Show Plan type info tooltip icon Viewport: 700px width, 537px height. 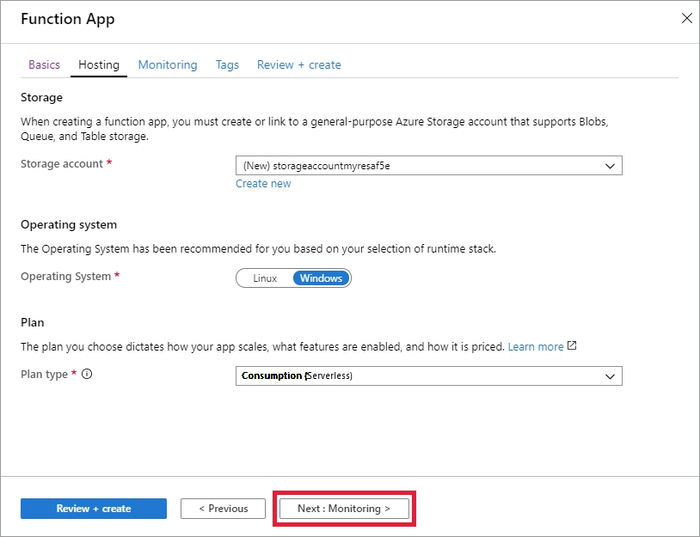click(x=87, y=374)
